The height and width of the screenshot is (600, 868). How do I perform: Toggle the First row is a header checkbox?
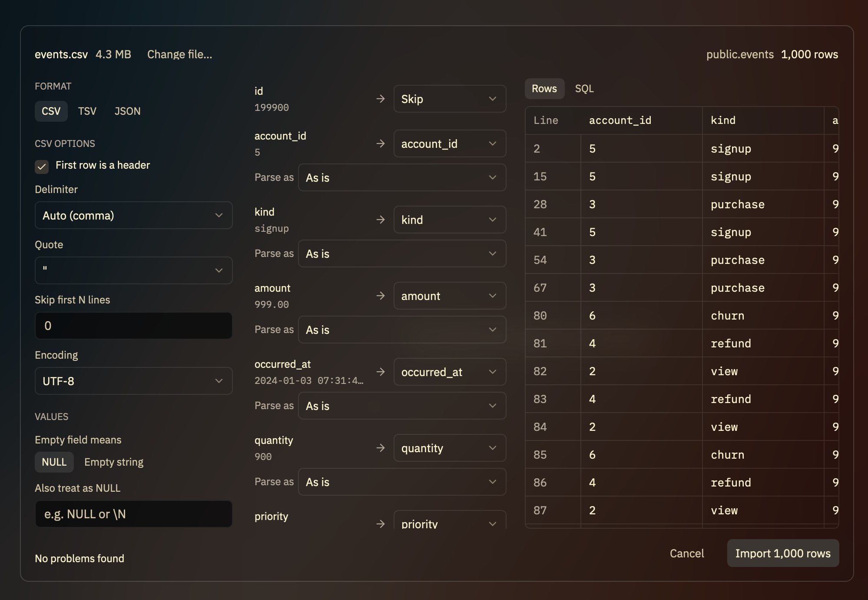pos(42,167)
